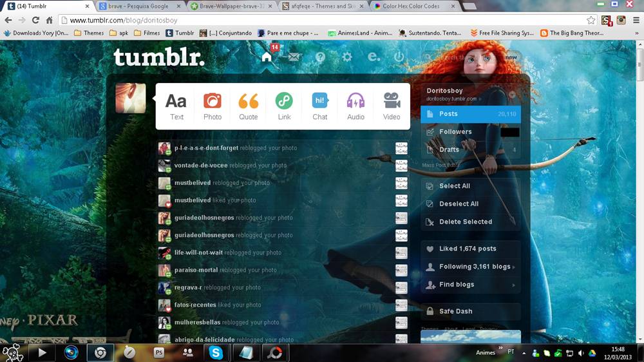Click the address bar URL
The height and width of the screenshot is (362, 644).
(124, 20)
